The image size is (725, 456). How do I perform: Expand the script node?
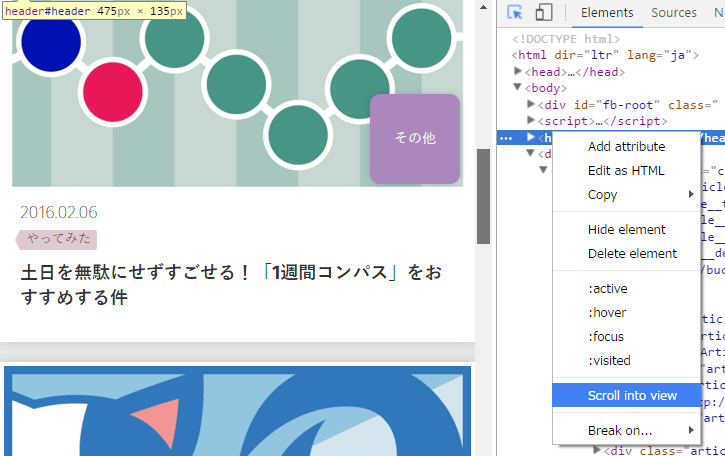(x=531, y=120)
